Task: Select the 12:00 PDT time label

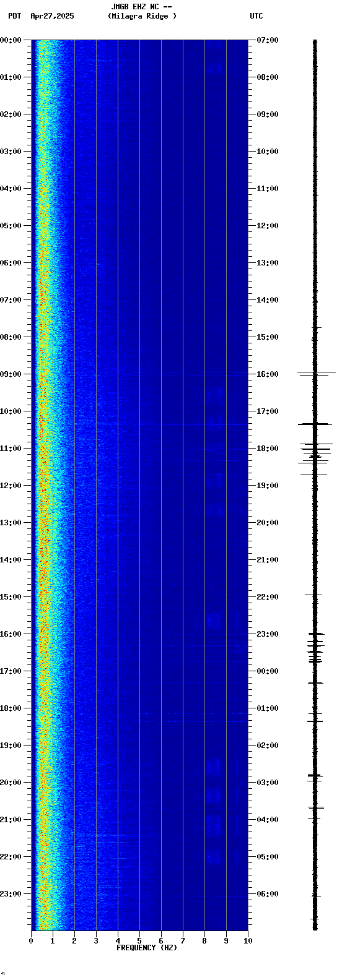Action: (x=11, y=486)
